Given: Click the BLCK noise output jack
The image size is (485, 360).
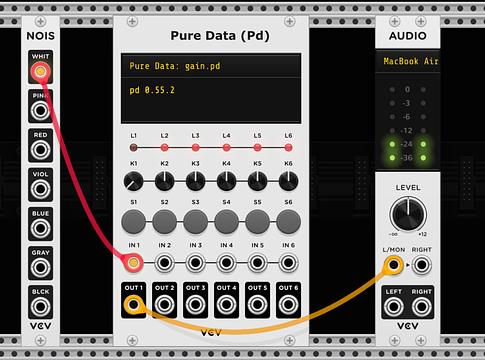Looking at the screenshot, I should 40,306.
